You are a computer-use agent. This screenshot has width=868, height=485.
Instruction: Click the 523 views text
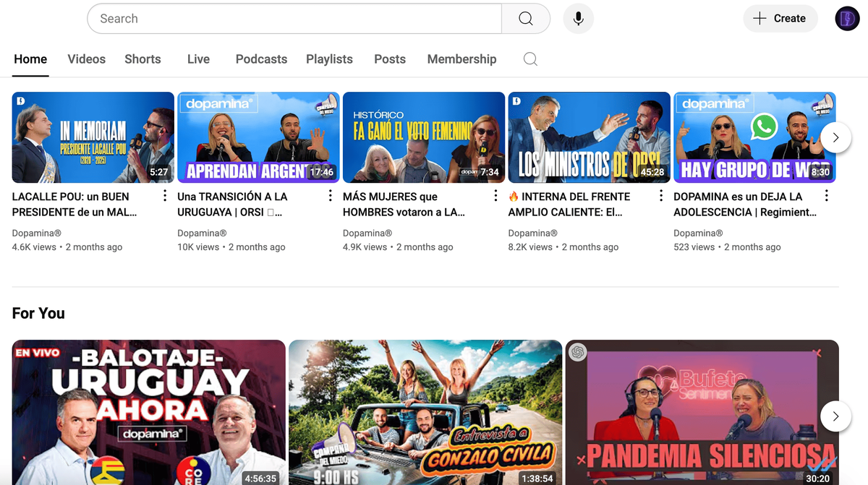click(694, 247)
